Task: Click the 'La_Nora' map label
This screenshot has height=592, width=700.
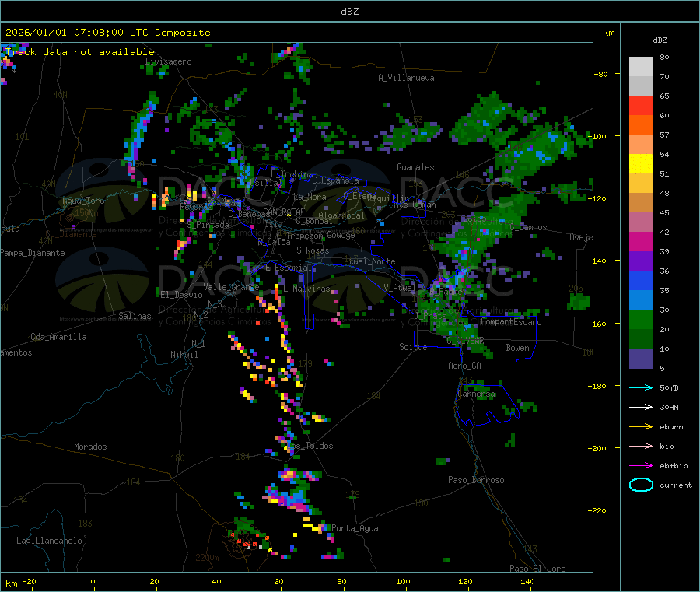Action: [310, 198]
